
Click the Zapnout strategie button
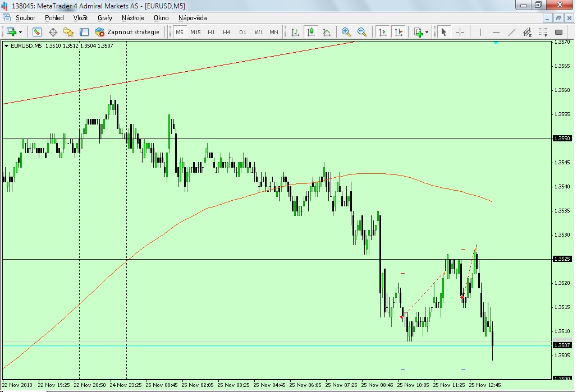(x=127, y=32)
